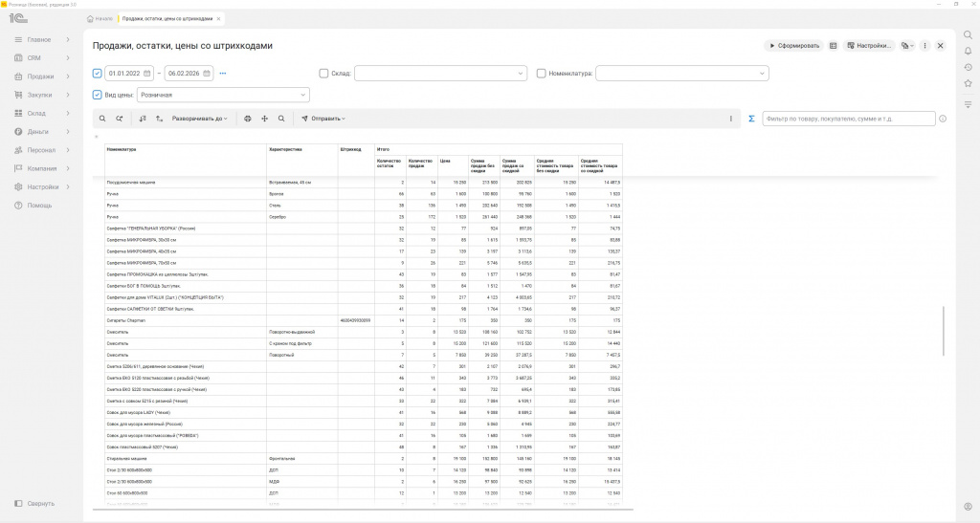Screen dimensions: 980x523
Task: Open Помощь in sidebar
Action: tap(41, 206)
